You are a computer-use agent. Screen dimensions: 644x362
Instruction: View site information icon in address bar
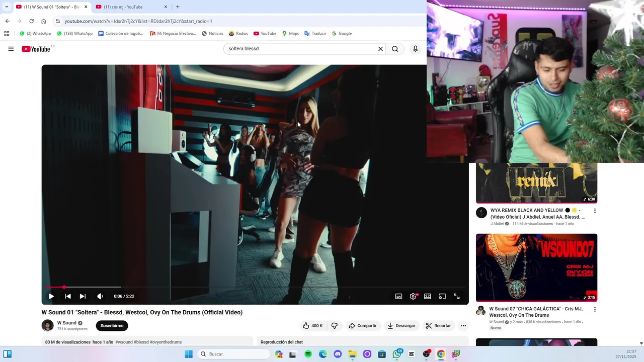pyautogui.click(x=58, y=21)
